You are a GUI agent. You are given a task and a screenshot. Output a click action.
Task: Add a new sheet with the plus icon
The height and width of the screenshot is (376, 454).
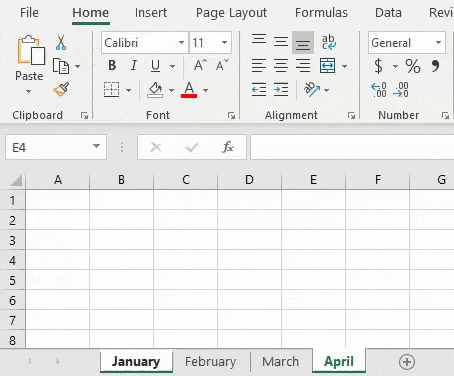click(407, 362)
